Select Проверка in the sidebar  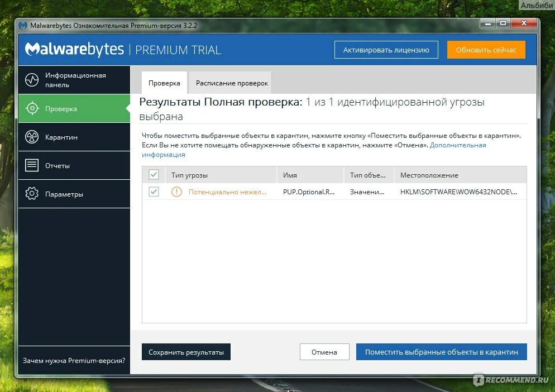[74, 108]
